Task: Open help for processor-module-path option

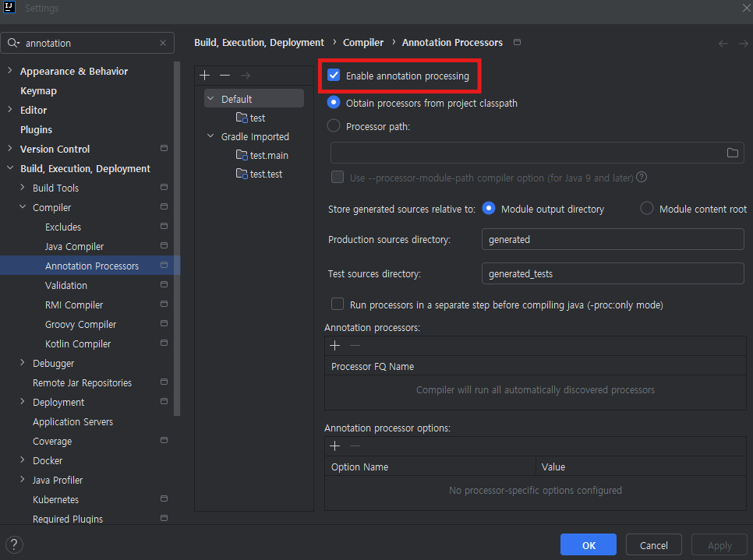Action: tap(642, 177)
